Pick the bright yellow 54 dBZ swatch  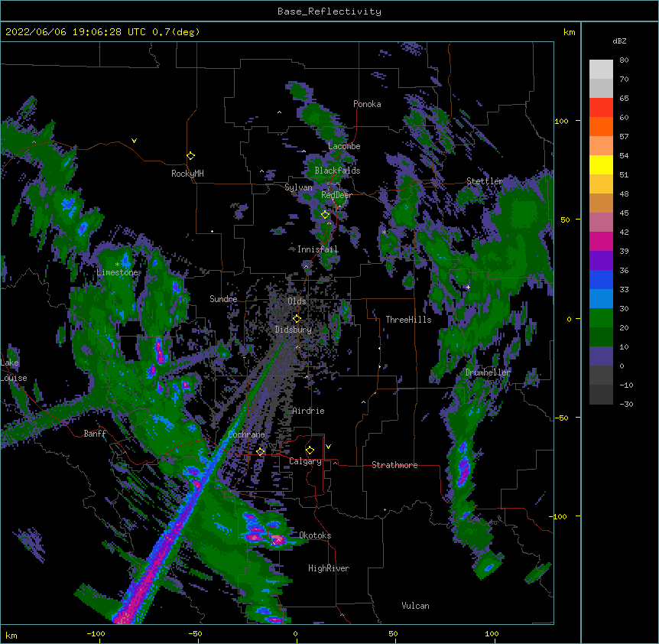coord(601,164)
